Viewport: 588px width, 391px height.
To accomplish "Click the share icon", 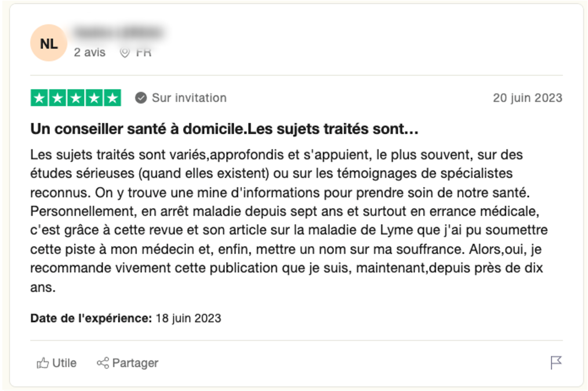I will [x=103, y=363].
